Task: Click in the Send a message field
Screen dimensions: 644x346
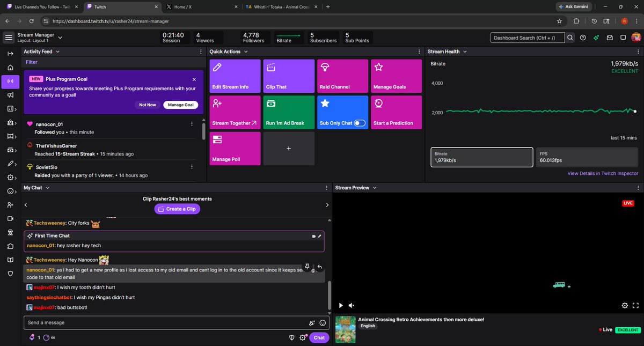Action: 166,322
